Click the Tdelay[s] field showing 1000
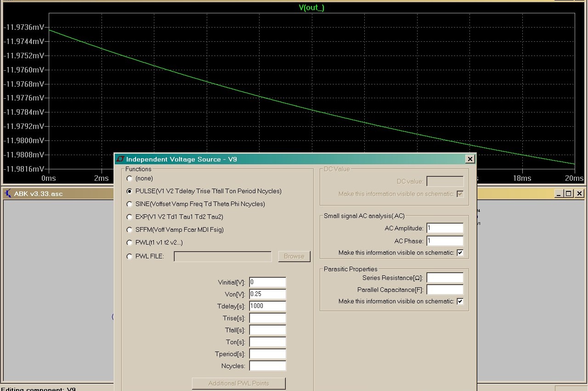 coord(267,306)
